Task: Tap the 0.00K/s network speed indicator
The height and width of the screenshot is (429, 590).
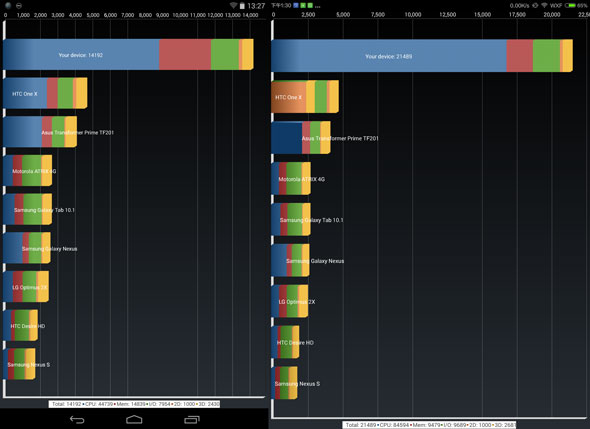Action: (519, 6)
